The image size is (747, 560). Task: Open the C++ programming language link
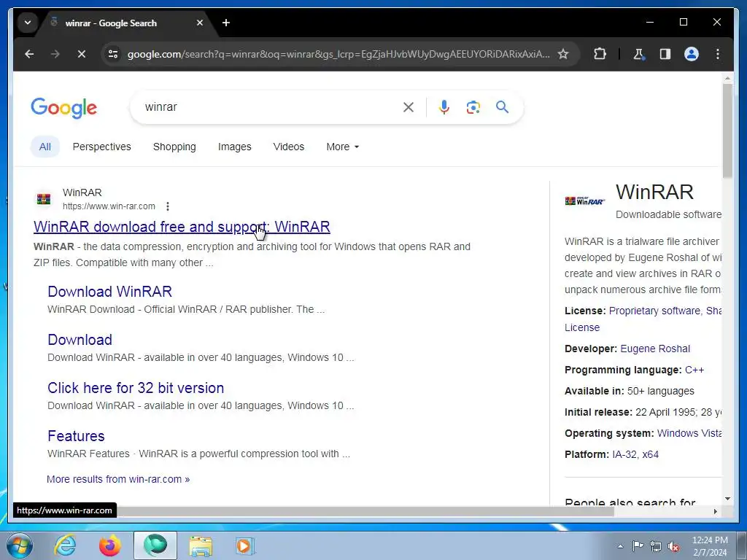(x=694, y=370)
